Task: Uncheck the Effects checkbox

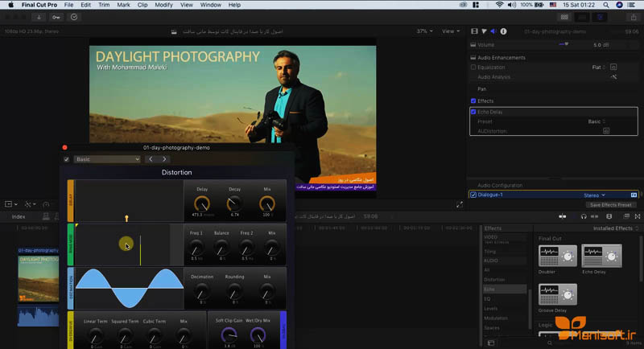Action: [473, 101]
